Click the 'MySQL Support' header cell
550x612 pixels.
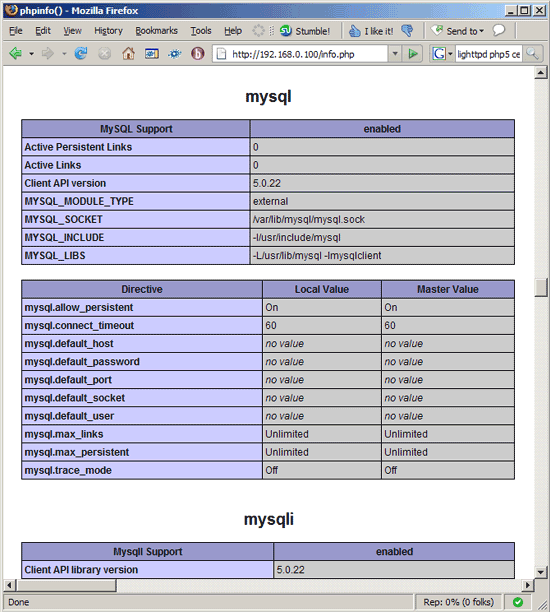tap(136, 129)
